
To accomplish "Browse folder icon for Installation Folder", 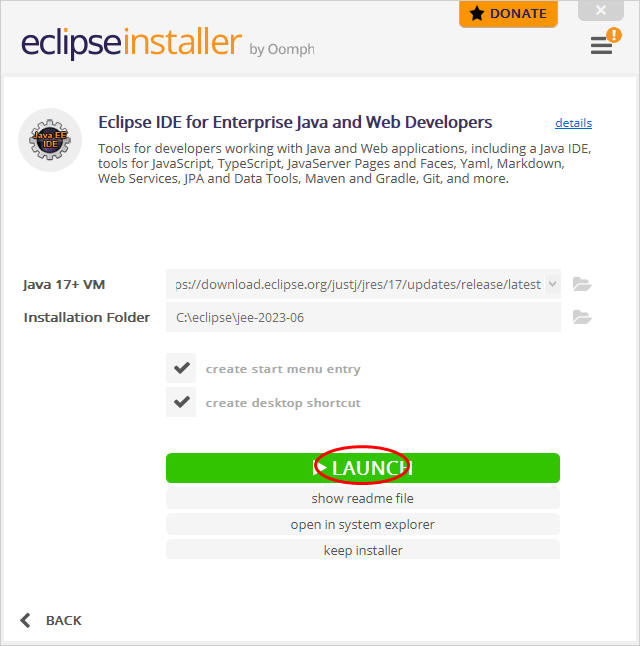I will click(x=582, y=317).
